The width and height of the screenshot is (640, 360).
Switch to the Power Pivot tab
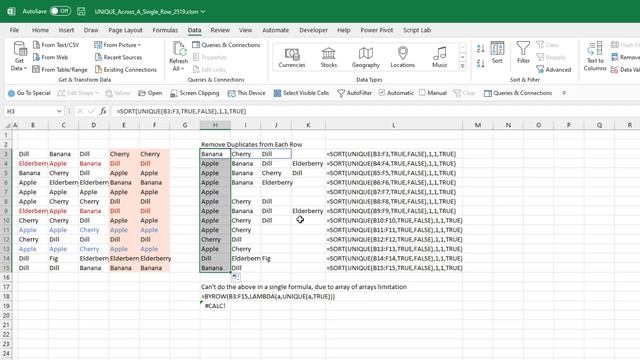377,30
